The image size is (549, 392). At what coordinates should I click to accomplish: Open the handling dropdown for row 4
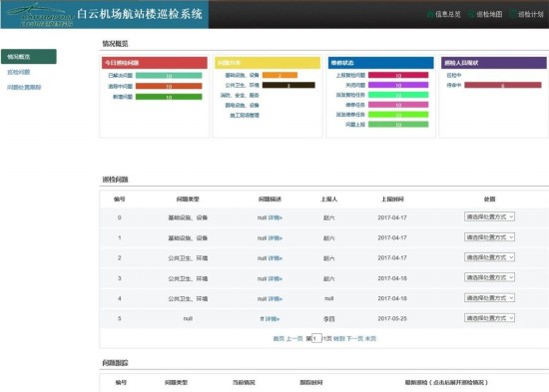click(489, 298)
